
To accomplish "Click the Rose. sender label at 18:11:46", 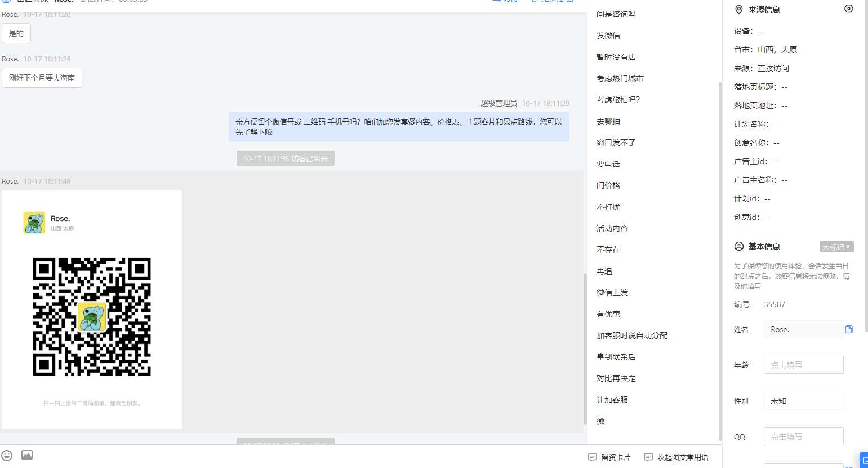I will tap(10, 181).
